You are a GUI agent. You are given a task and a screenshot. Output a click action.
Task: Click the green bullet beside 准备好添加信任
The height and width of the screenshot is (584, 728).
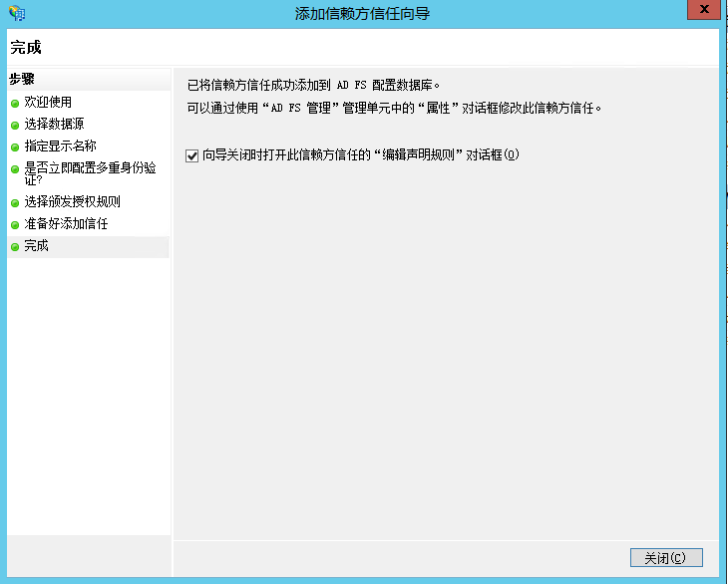pos(15,224)
